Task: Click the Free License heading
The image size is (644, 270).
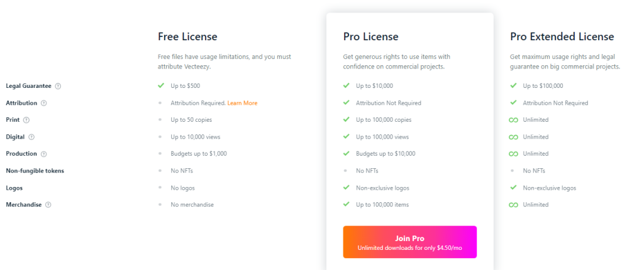Action: pos(187,36)
